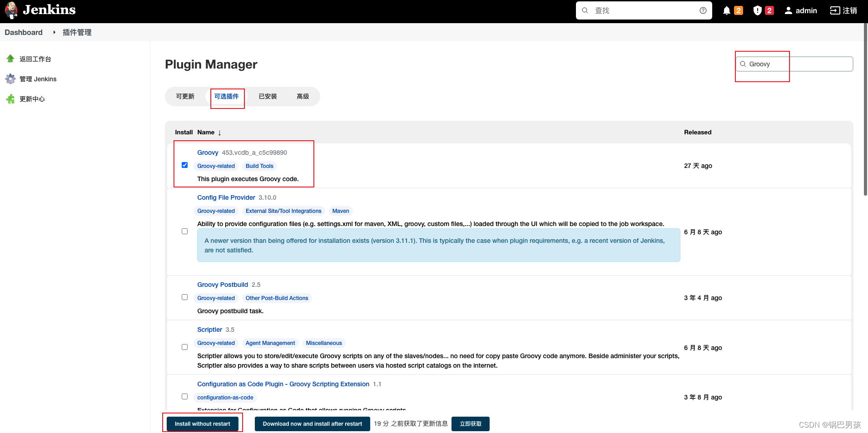Click the Agent Management tag

tap(270, 343)
